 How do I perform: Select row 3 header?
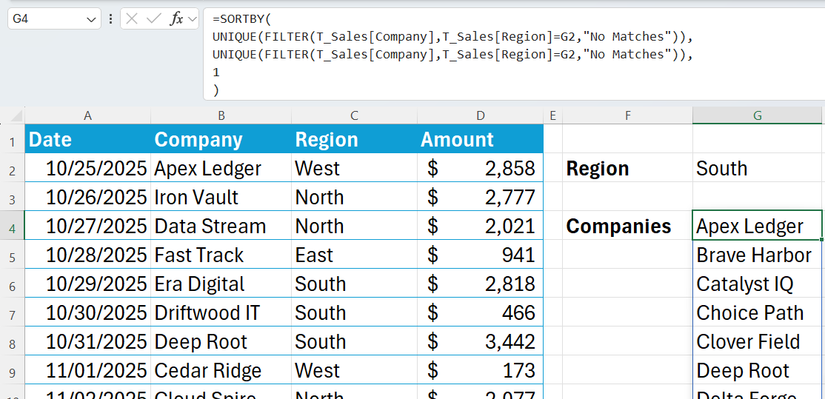[x=12, y=197]
